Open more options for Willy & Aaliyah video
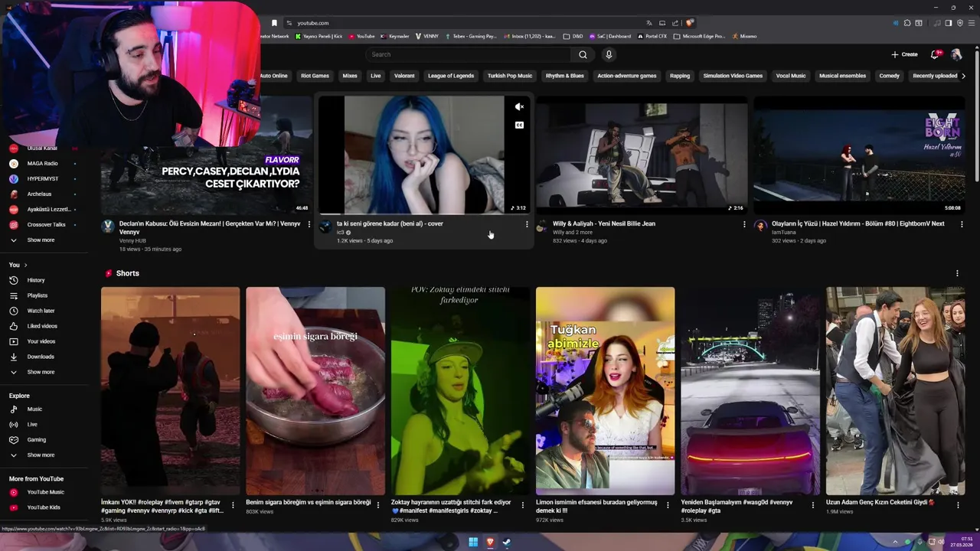Screen dimensions: 980x551 pos(743,224)
